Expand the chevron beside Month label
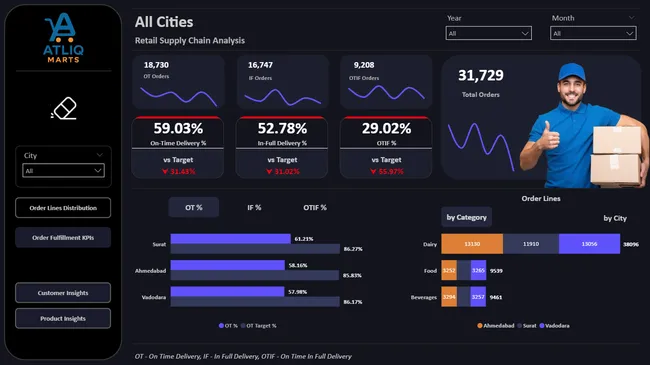650x365 pixels. click(x=631, y=17)
